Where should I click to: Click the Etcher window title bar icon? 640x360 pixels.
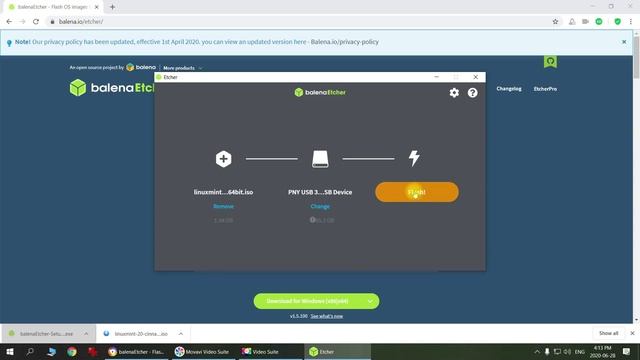coord(159,77)
